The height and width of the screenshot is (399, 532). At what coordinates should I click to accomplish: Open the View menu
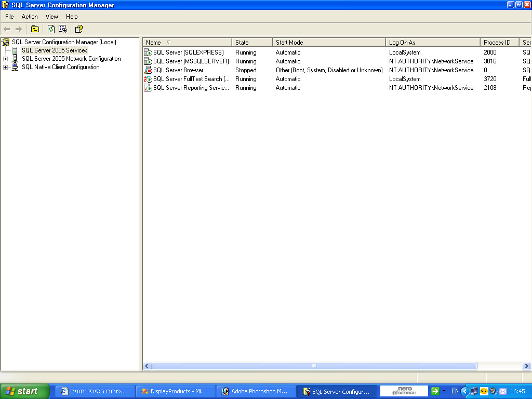[x=52, y=17]
